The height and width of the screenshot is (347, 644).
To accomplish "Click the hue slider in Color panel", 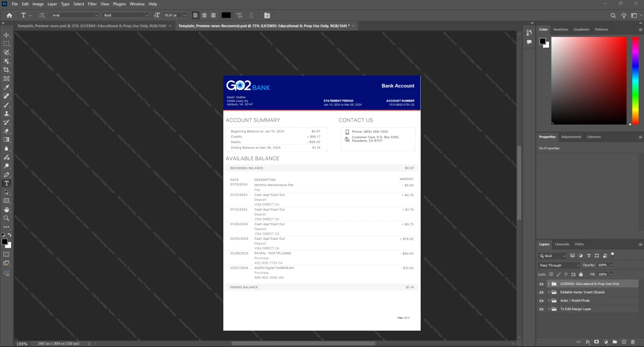I will coord(635,80).
